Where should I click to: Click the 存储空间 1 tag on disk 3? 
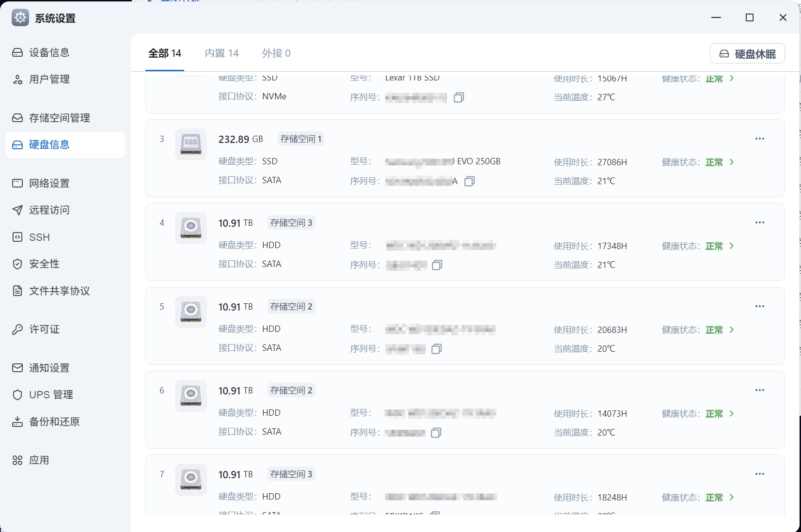[301, 139]
